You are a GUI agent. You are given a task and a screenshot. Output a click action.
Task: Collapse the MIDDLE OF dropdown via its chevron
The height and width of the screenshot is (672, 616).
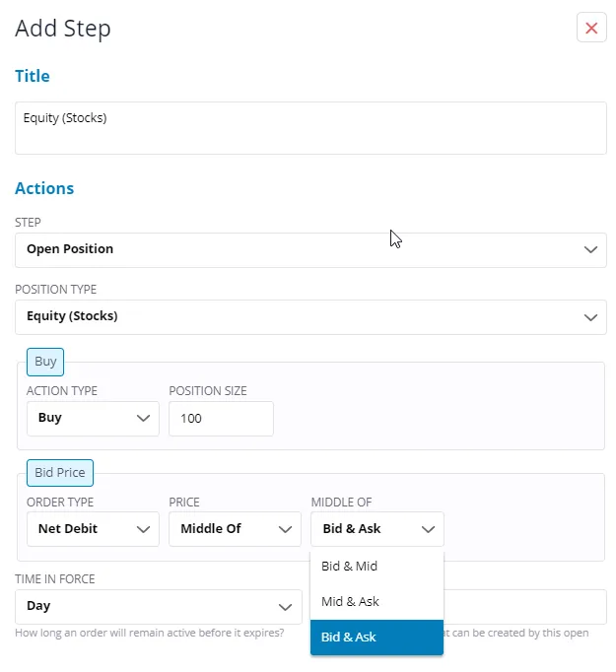tap(428, 529)
